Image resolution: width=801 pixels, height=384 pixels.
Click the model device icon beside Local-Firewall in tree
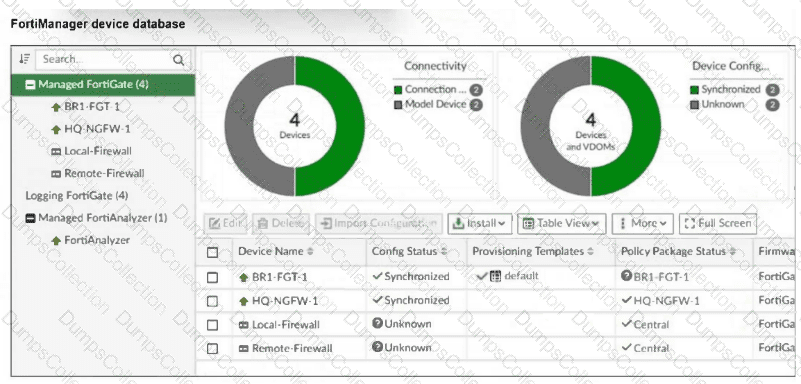[56, 152]
